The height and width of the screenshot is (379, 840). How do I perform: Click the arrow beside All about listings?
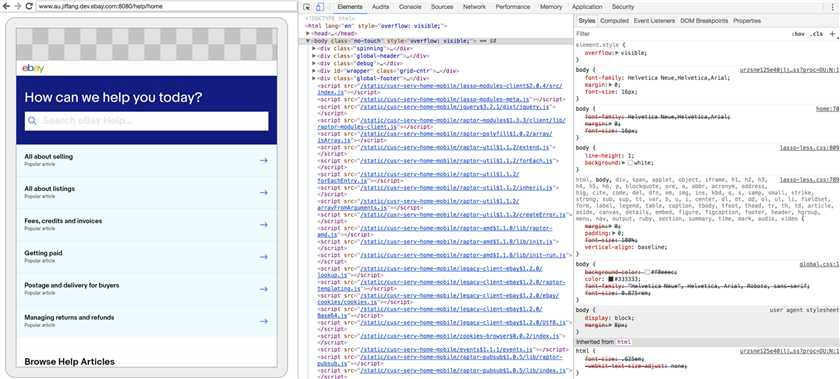click(x=264, y=192)
